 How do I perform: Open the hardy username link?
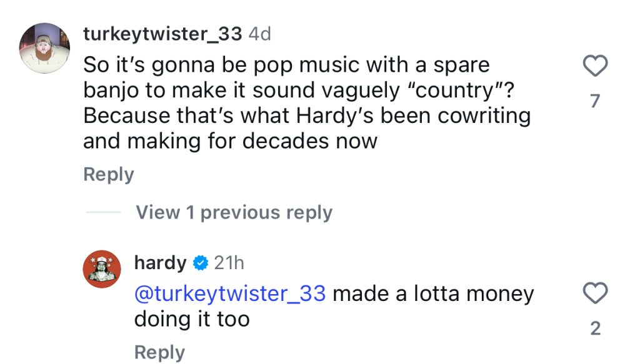(160, 263)
